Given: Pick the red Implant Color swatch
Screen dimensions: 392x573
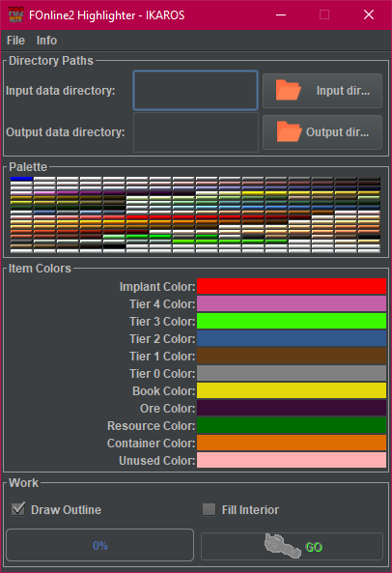Looking at the screenshot, I should [x=292, y=286].
